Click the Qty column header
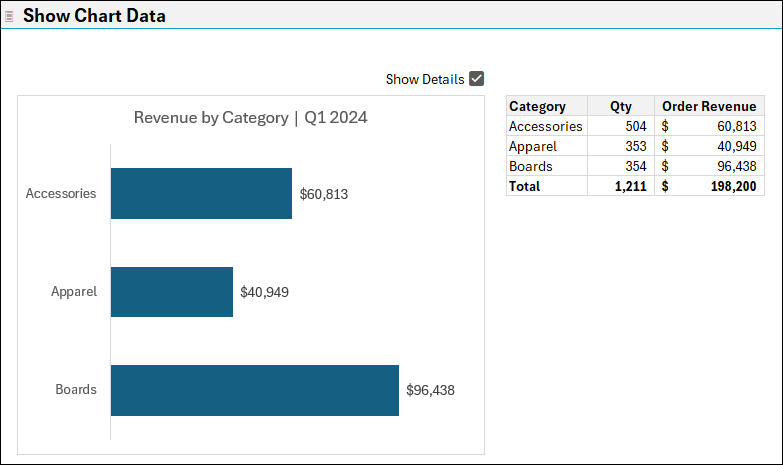This screenshot has height=465, width=783. [620, 106]
